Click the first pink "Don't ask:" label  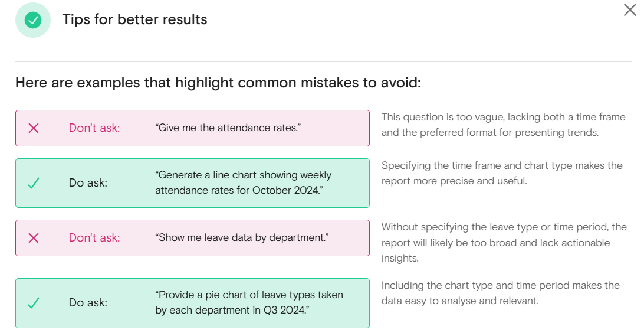pyautogui.click(x=94, y=128)
